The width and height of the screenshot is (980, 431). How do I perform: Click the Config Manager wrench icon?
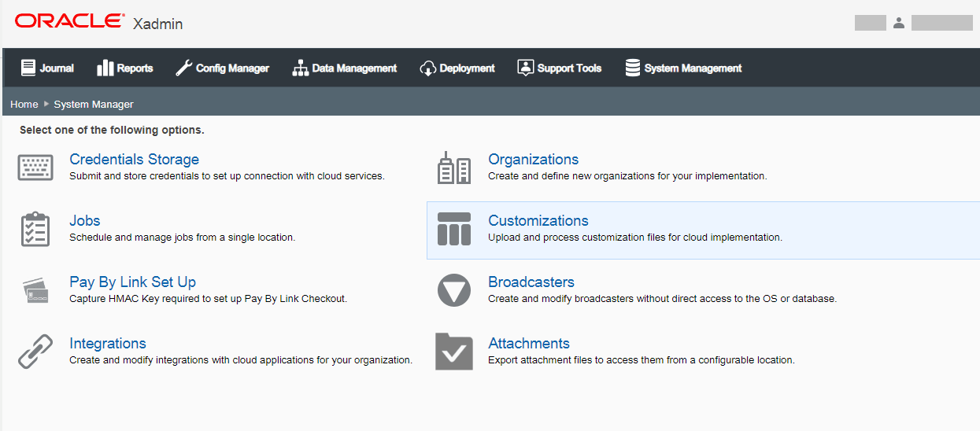pyautogui.click(x=183, y=68)
